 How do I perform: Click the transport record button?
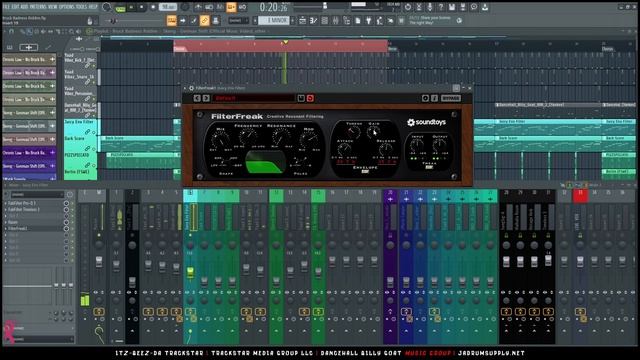pos(153,7)
